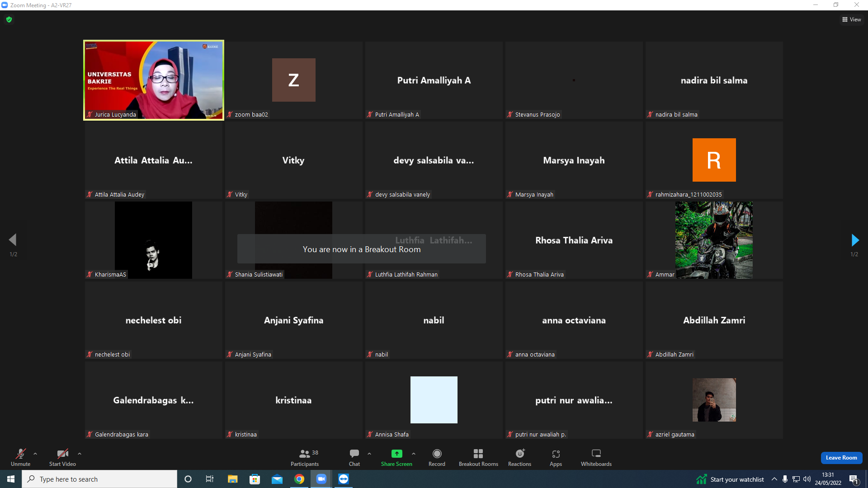Select Jurica Lucyanda's video tile
The image size is (868, 488).
click(154, 80)
